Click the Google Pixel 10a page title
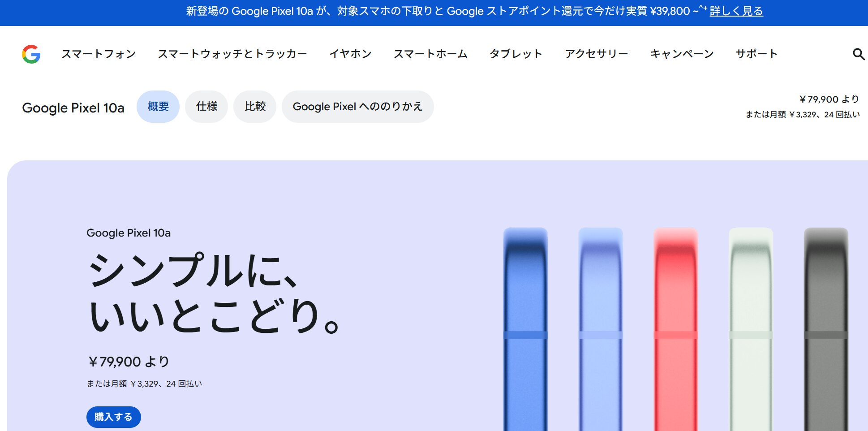868x431 pixels. pos(73,108)
